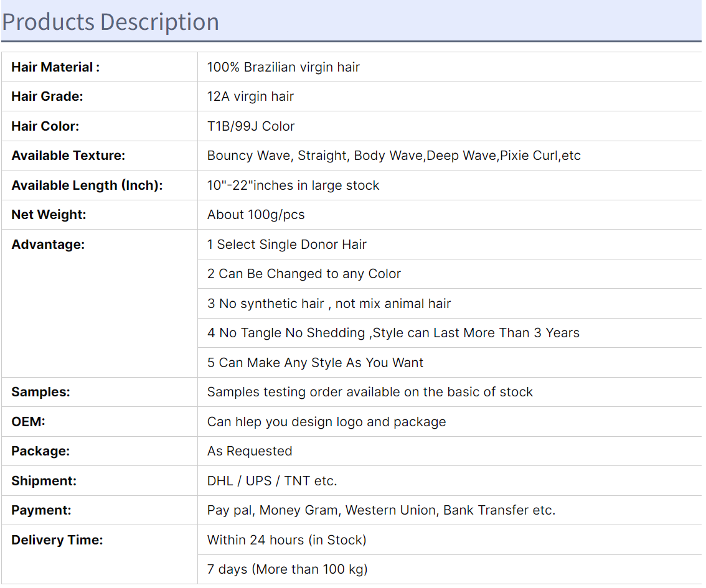Click the 10"-22" inches in large stock cell
This screenshot has width=706, height=588.
[x=293, y=185]
